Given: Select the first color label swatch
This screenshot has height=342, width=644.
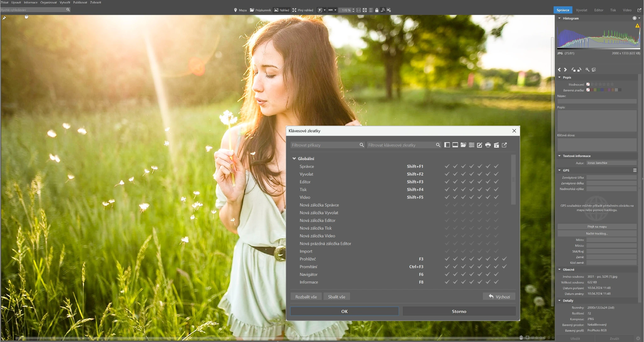Looking at the screenshot, I should point(591,90).
